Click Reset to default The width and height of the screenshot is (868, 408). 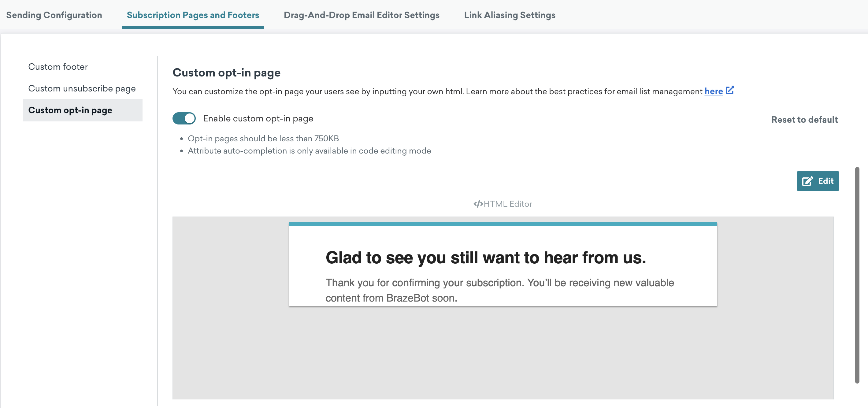pos(804,120)
